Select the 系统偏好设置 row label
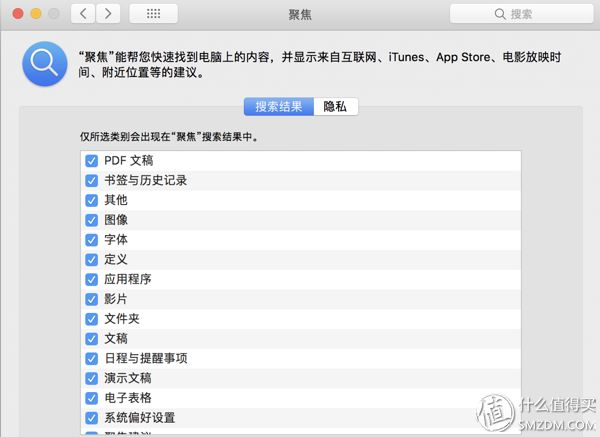 (x=140, y=418)
